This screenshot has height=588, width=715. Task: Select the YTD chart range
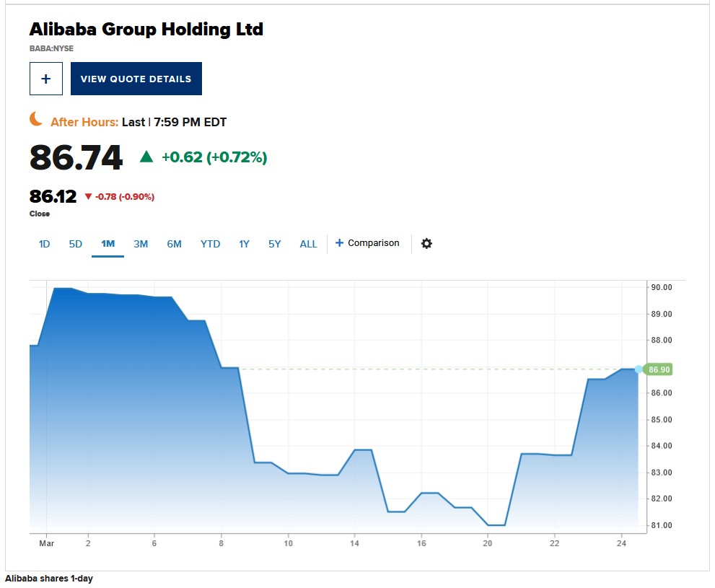point(210,244)
